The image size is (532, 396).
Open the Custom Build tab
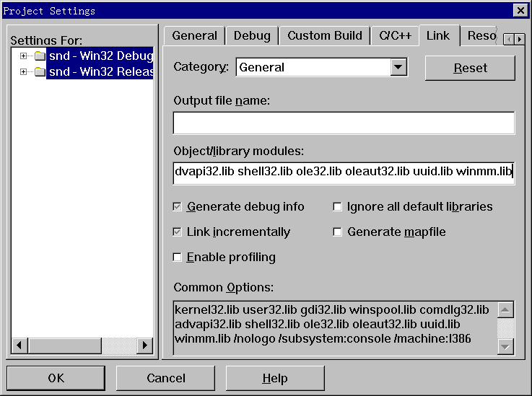pyautogui.click(x=324, y=35)
